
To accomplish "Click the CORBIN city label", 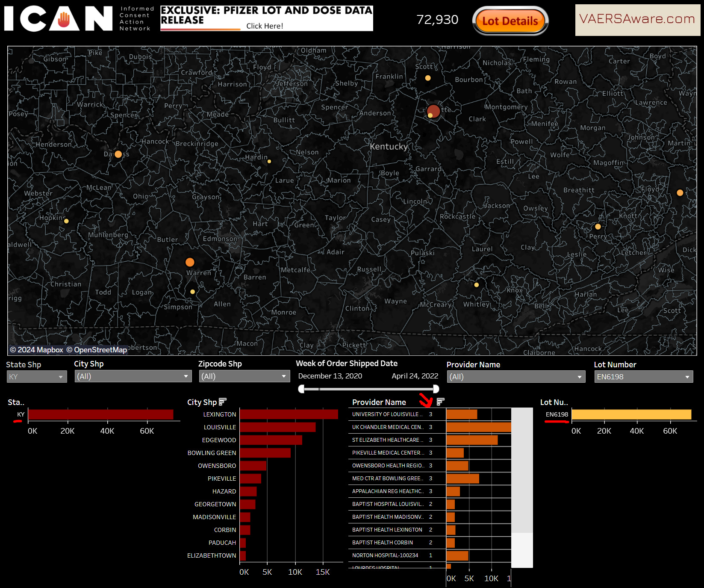I will coord(225,530).
